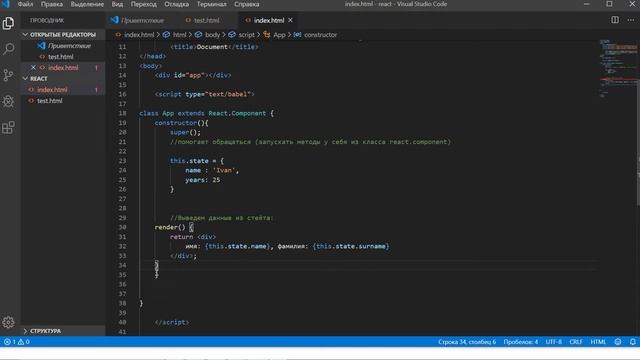Screen dimensions: 640x360
Task: Click script breadcrumb item
Action: 246,35
